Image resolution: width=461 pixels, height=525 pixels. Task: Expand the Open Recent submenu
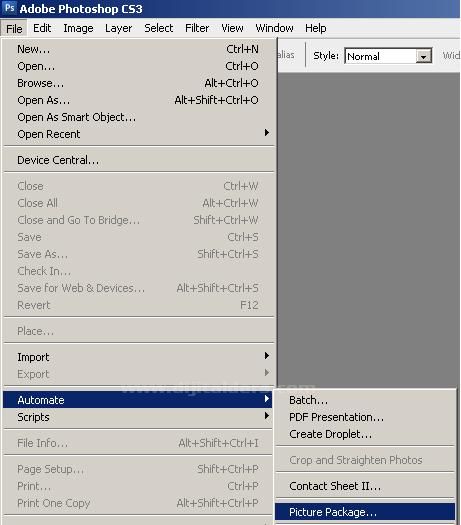click(138, 134)
